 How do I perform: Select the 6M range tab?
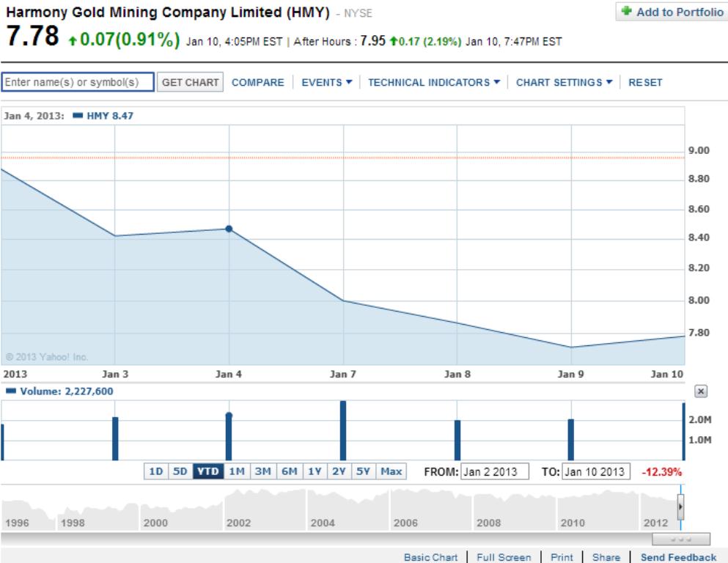pos(290,471)
